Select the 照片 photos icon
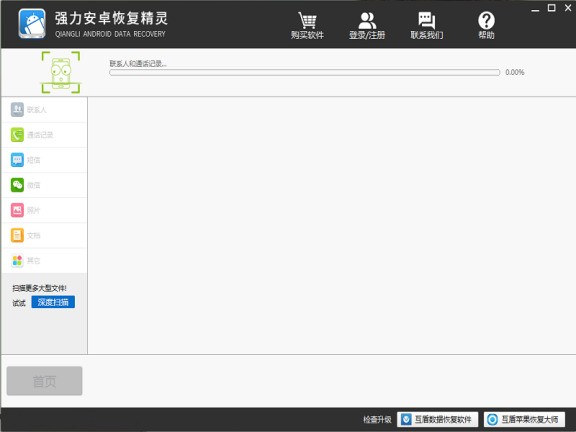The image size is (576, 432). 17,210
